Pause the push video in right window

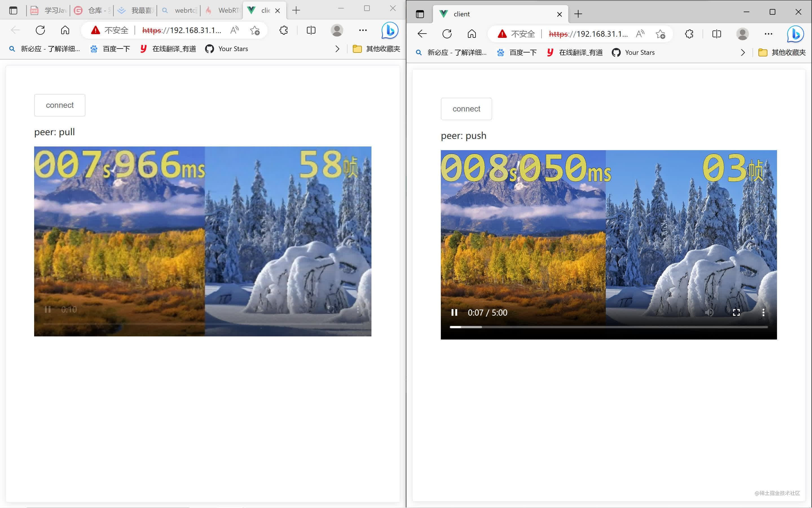click(x=454, y=312)
